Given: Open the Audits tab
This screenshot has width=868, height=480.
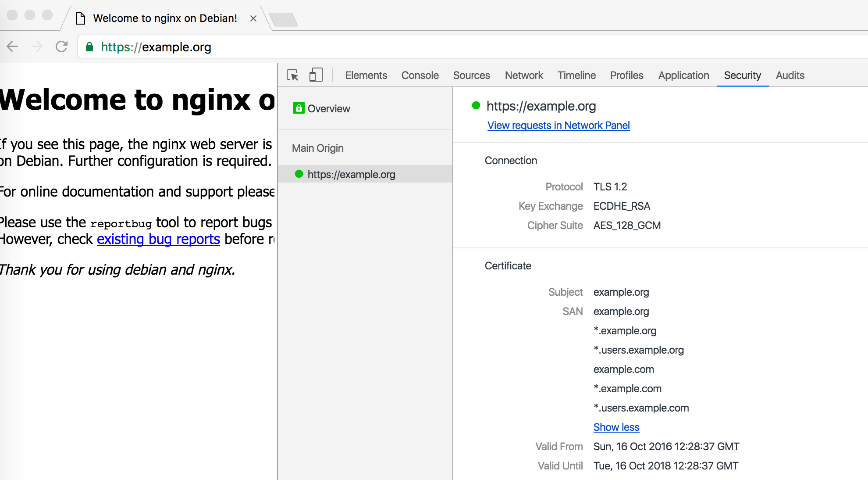Looking at the screenshot, I should click(790, 75).
